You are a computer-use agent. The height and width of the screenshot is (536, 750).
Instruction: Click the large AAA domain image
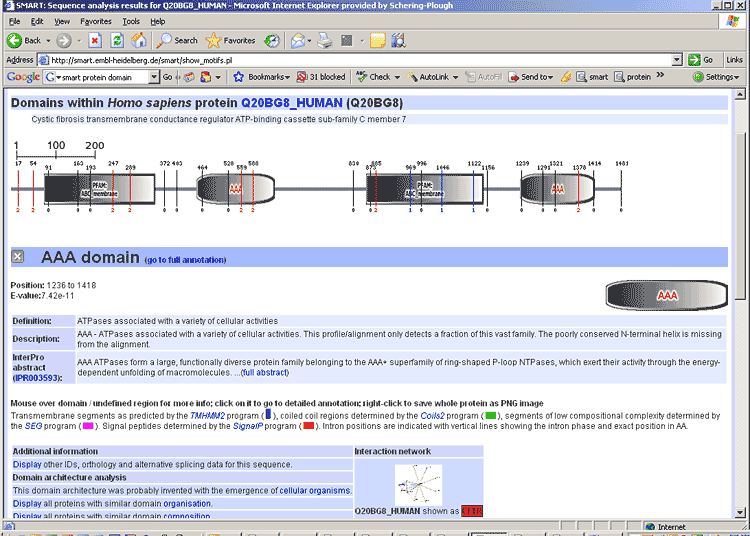tap(666, 295)
